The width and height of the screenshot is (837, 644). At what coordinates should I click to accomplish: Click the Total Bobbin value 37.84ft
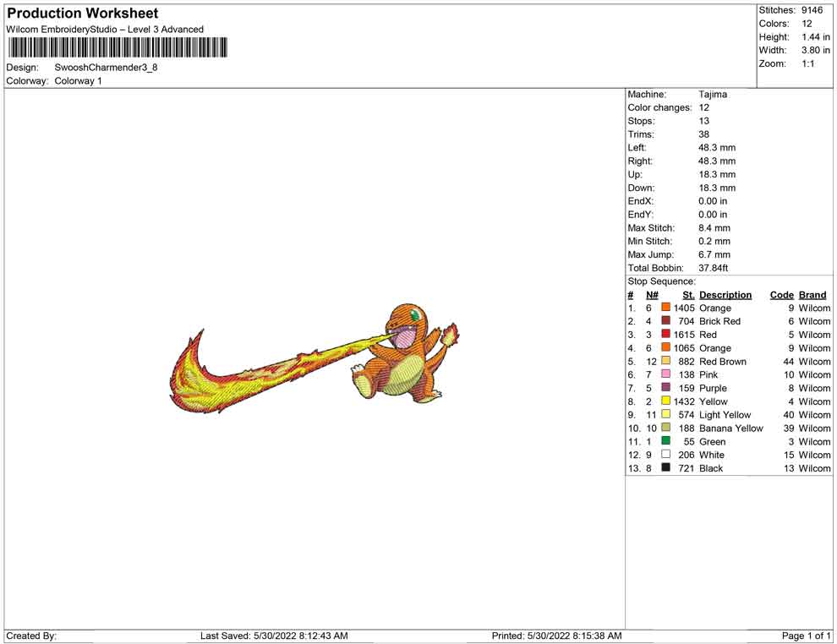714,267
